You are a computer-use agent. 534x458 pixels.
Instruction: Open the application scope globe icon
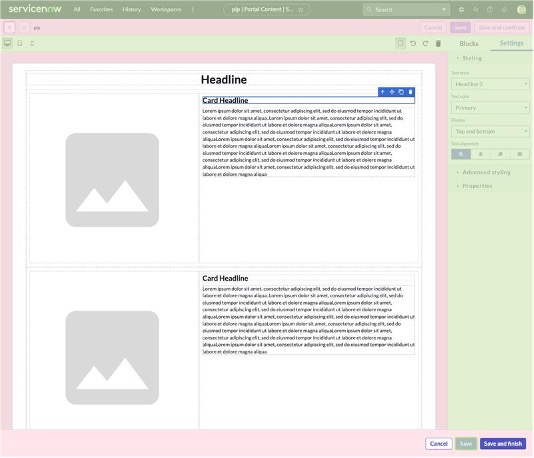point(461,10)
